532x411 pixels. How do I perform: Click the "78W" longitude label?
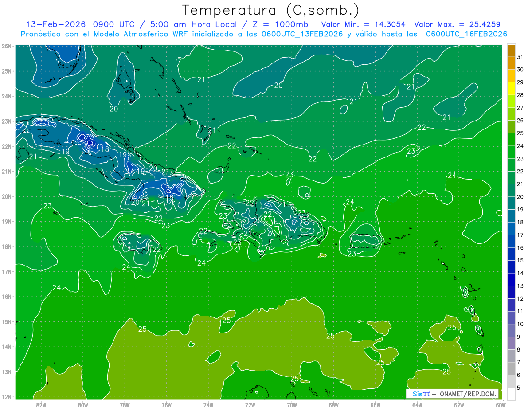coord(125,404)
